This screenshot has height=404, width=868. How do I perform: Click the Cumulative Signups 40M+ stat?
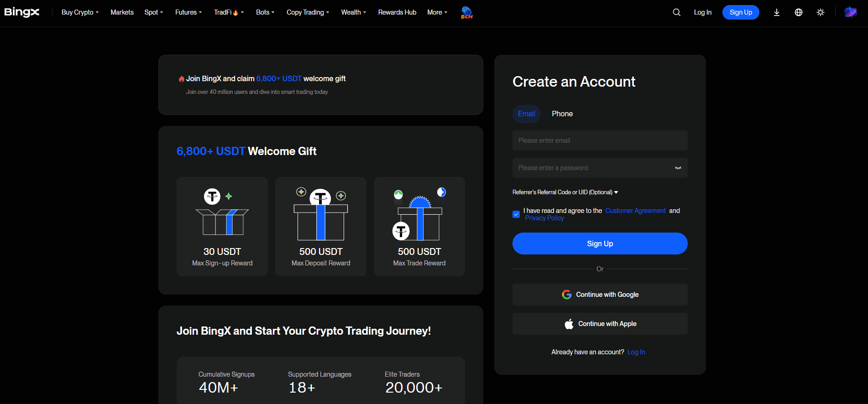pyautogui.click(x=226, y=383)
